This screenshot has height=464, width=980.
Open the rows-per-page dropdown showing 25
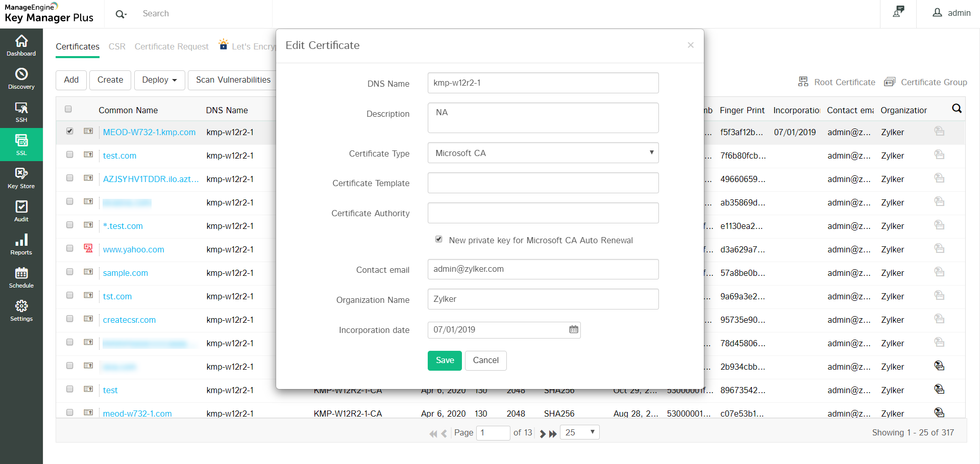(x=580, y=432)
